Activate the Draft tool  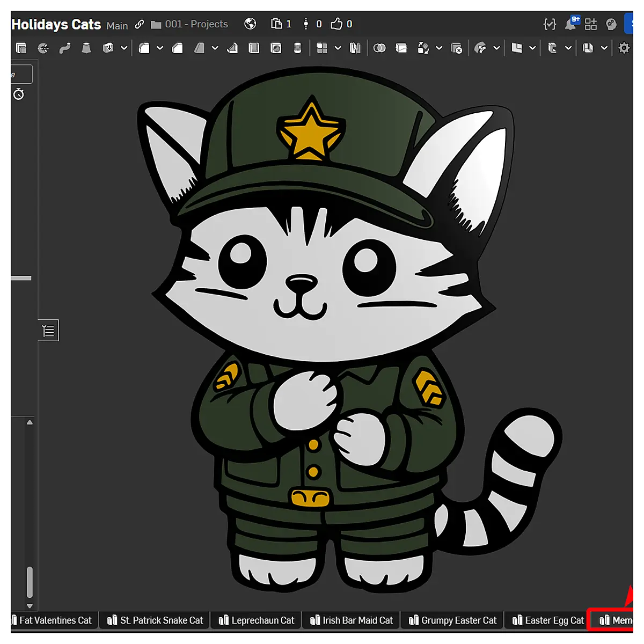pyautogui.click(x=199, y=48)
